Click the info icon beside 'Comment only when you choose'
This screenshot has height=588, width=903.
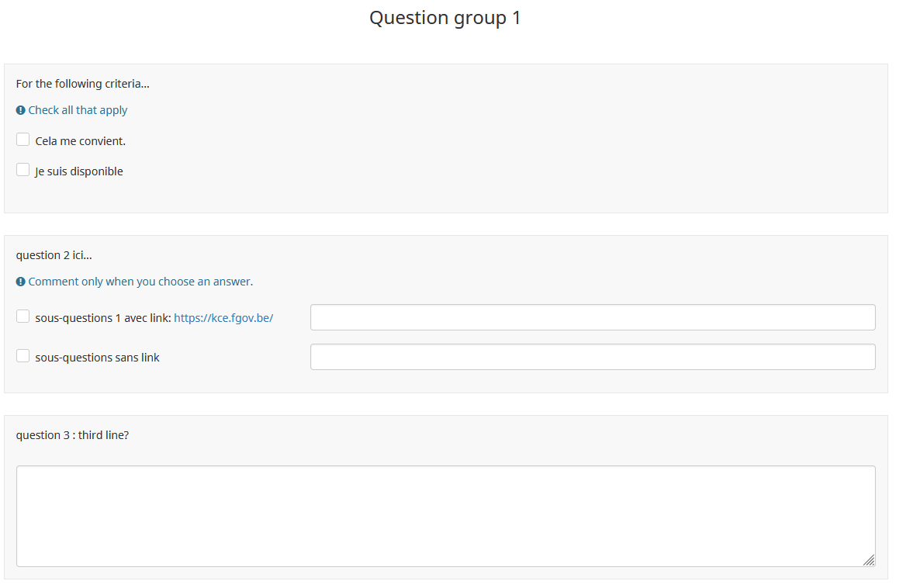tap(20, 282)
